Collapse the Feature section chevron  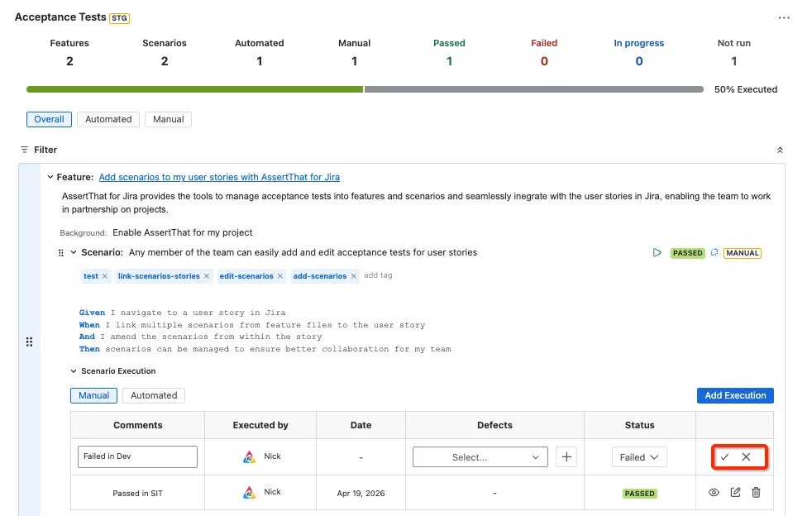(x=50, y=177)
